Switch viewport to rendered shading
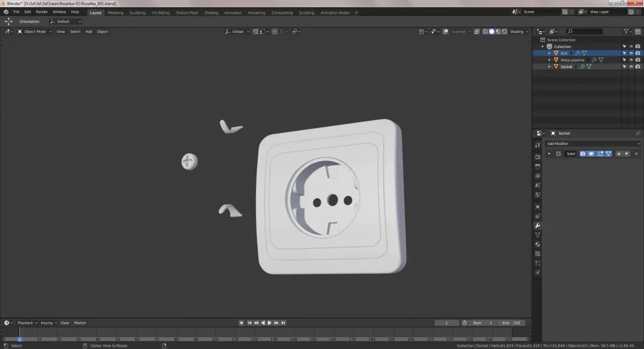This screenshot has width=644, height=349. click(x=504, y=32)
